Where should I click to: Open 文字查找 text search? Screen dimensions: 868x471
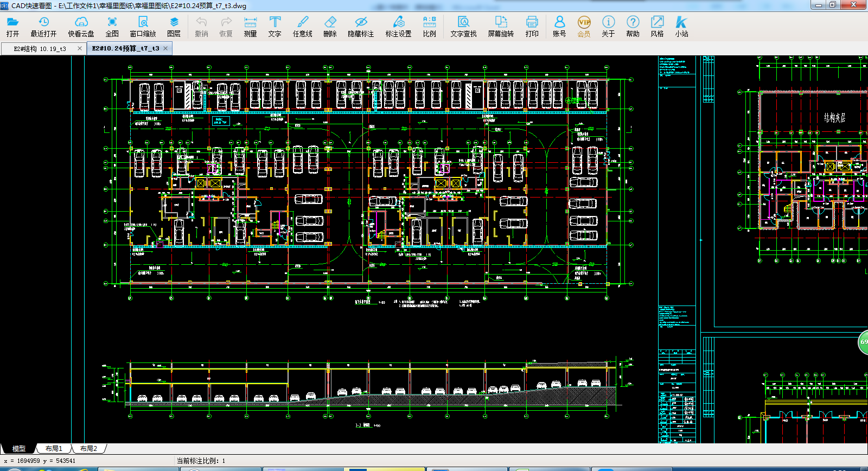point(463,27)
